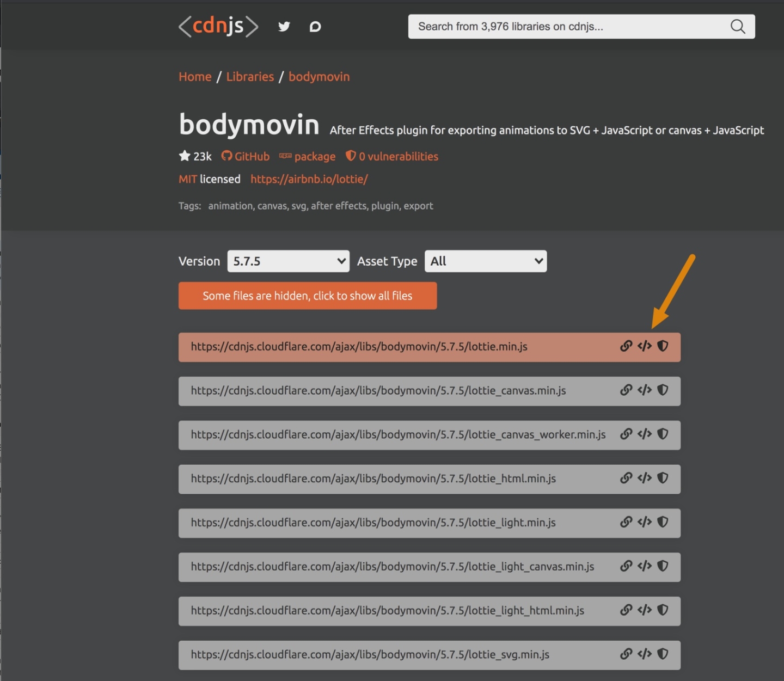Click the search magnifier icon
This screenshot has height=681, width=784.
click(738, 26)
